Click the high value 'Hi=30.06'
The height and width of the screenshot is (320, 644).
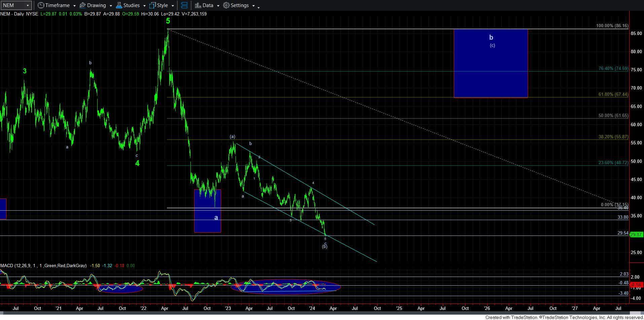click(150, 14)
